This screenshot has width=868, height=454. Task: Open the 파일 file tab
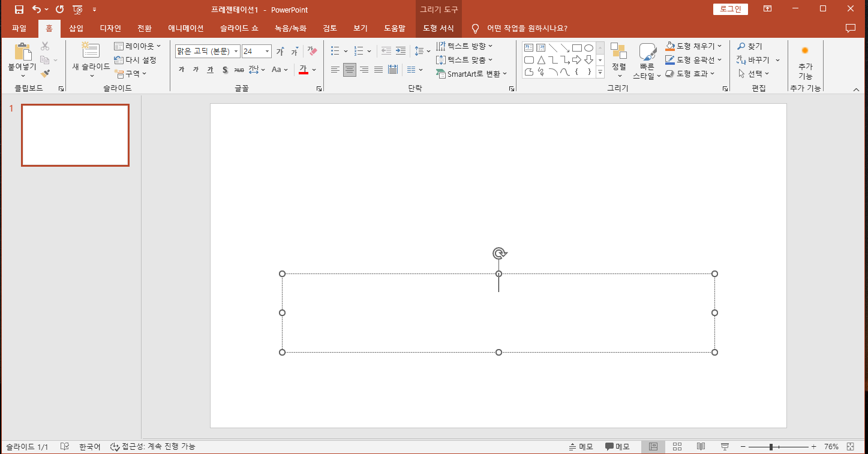[x=19, y=28]
